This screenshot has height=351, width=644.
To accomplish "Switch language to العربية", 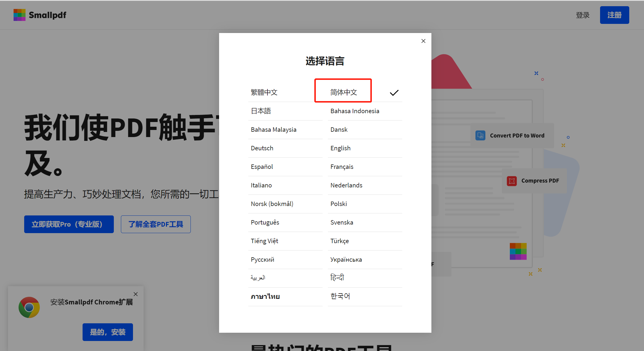I will [258, 277].
